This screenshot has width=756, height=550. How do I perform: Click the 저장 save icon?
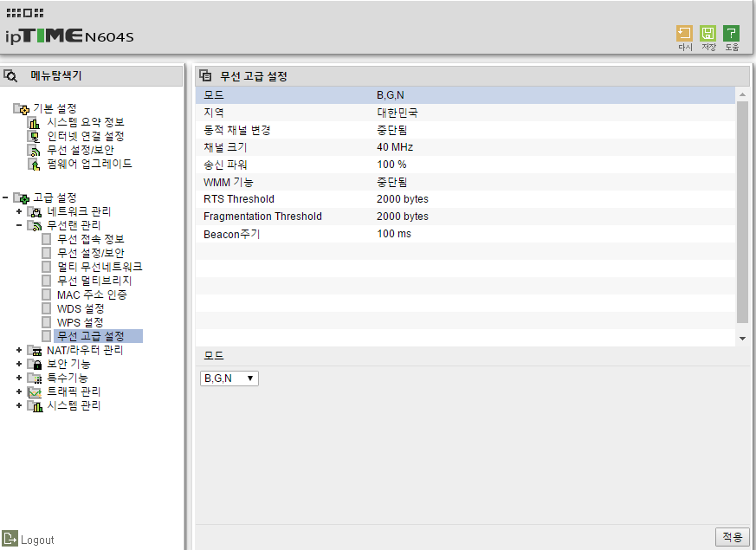[x=708, y=34]
